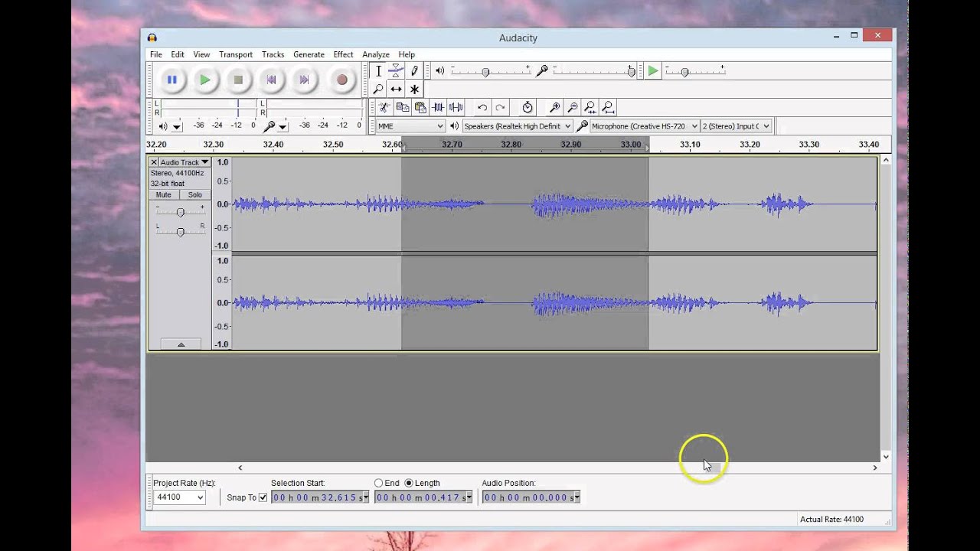Select the Multi-Tool (asterisk) mode

414,89
